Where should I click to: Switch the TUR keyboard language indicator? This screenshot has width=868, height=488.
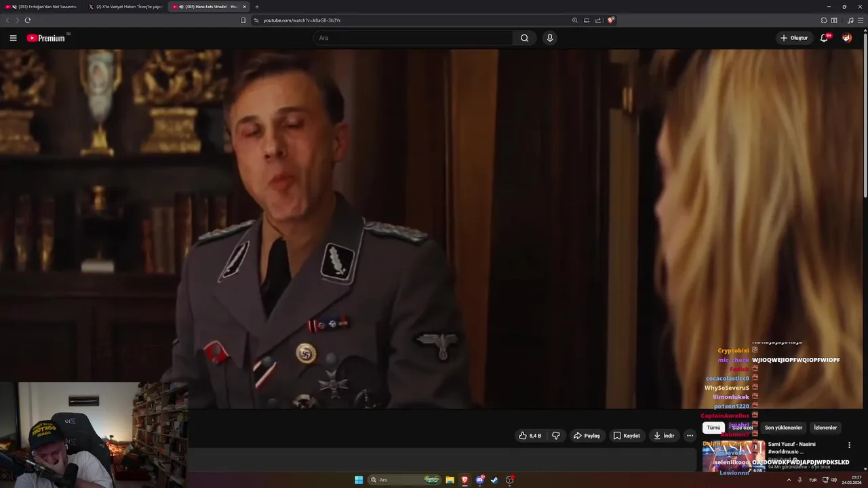coord(812,480)
